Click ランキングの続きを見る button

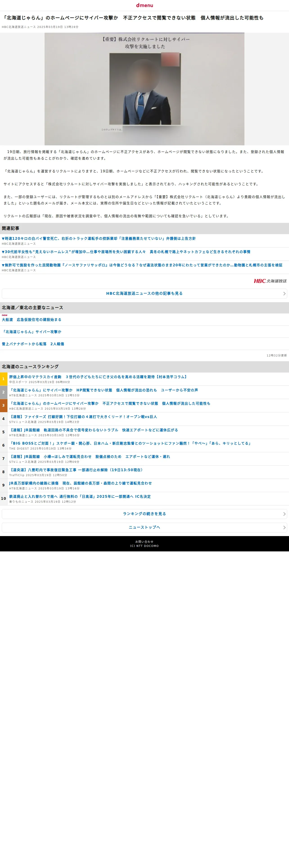coord(144,514)
